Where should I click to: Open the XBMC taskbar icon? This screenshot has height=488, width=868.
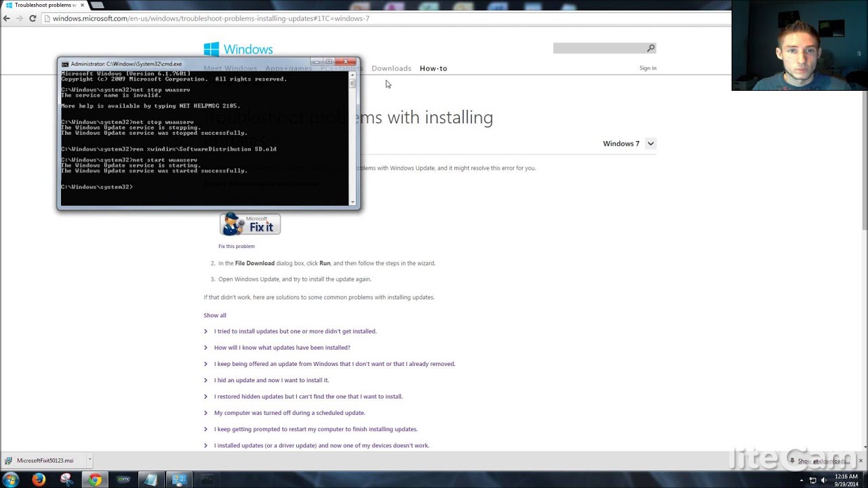point(123,480)
